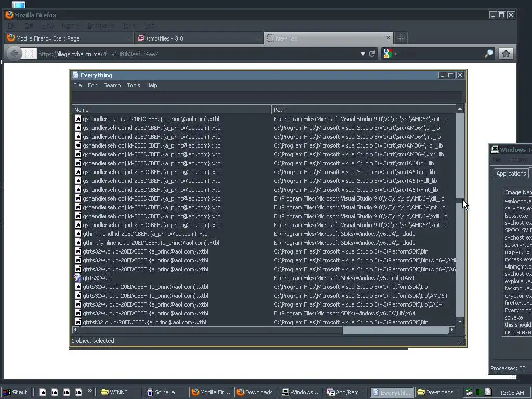Screen dimensions: 532x399
Task: Open the search engine dropdown in Firefox
Action: 395,54
